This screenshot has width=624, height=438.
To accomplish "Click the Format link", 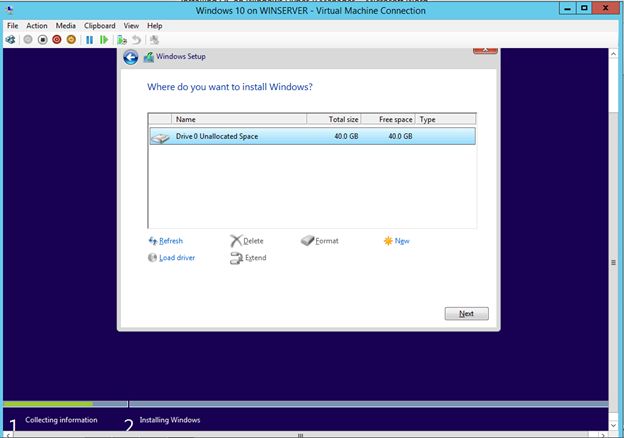I will [x=327, y=241].
